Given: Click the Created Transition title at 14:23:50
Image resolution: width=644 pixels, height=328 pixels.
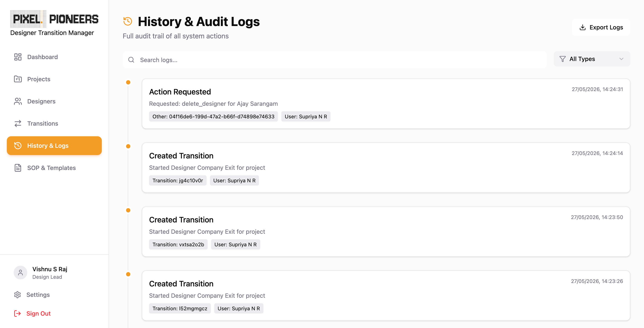Looking at the screenshot, I should click(181, 220).
